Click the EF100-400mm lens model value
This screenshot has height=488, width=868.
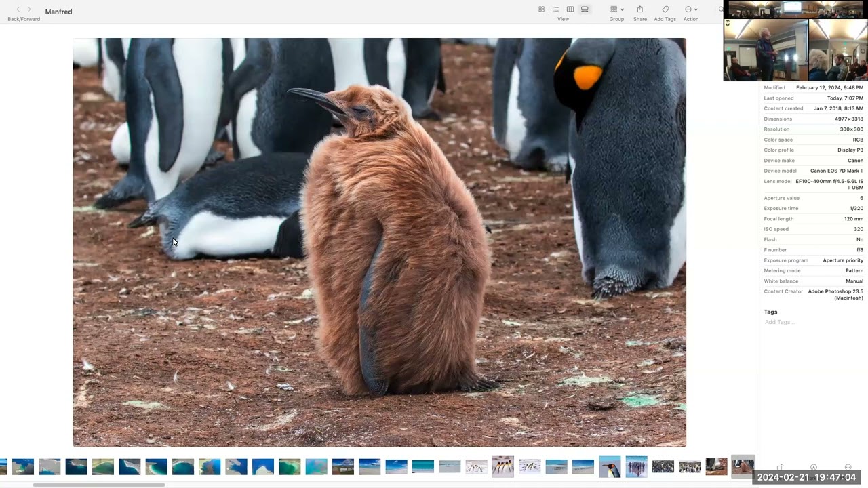829,184
